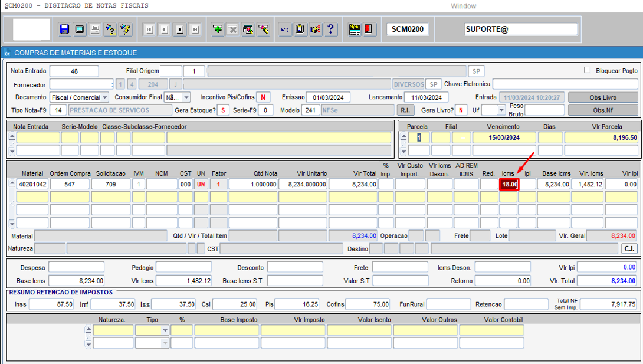
Task: Click the up arrow of the Material items scroller
Action: tap(12, 183)
